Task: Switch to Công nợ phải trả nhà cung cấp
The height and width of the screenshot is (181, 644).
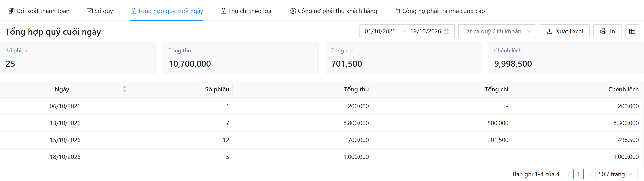Action: [440, 11]
